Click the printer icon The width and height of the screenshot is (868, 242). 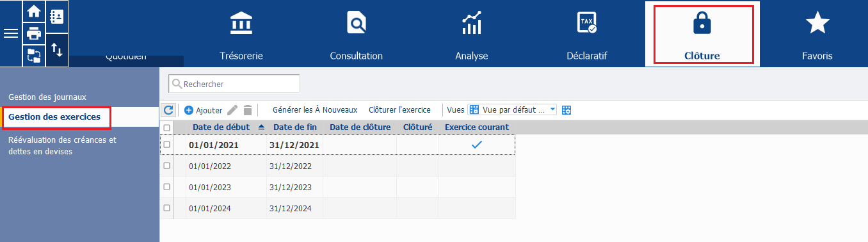pos(33,33)
